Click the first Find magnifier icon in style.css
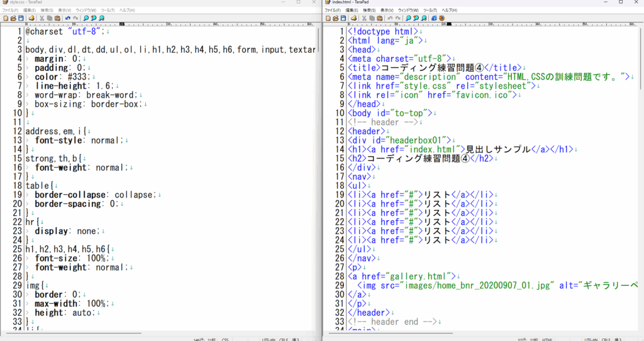This screenshot has height=341, width=644. click(86, 18)
